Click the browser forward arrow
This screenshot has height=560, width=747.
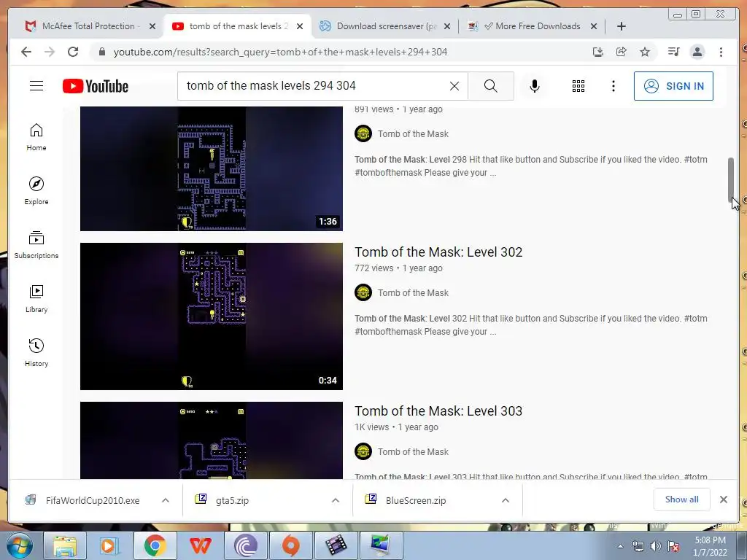pos(50,52)
